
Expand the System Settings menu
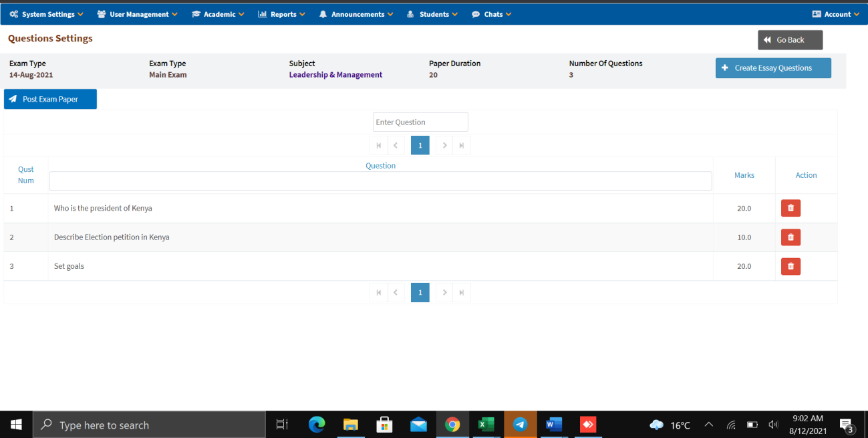pos(47,14)
